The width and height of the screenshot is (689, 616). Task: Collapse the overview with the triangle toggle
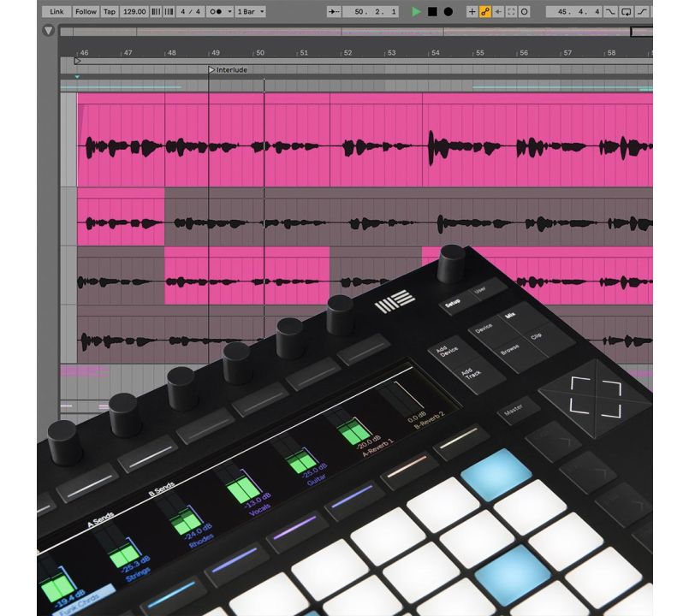tap(48, 31)
